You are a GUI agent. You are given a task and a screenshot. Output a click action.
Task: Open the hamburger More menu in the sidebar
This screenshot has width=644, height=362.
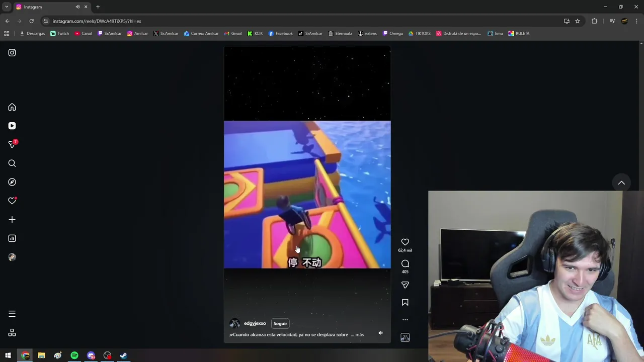pyautogui.click(x=12, y=314)
